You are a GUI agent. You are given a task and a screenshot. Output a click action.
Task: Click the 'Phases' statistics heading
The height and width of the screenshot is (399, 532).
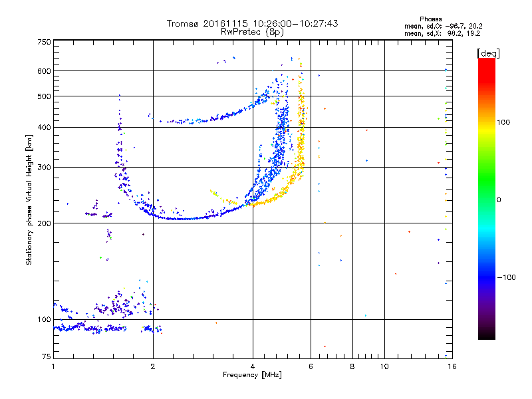coord(430,19)
